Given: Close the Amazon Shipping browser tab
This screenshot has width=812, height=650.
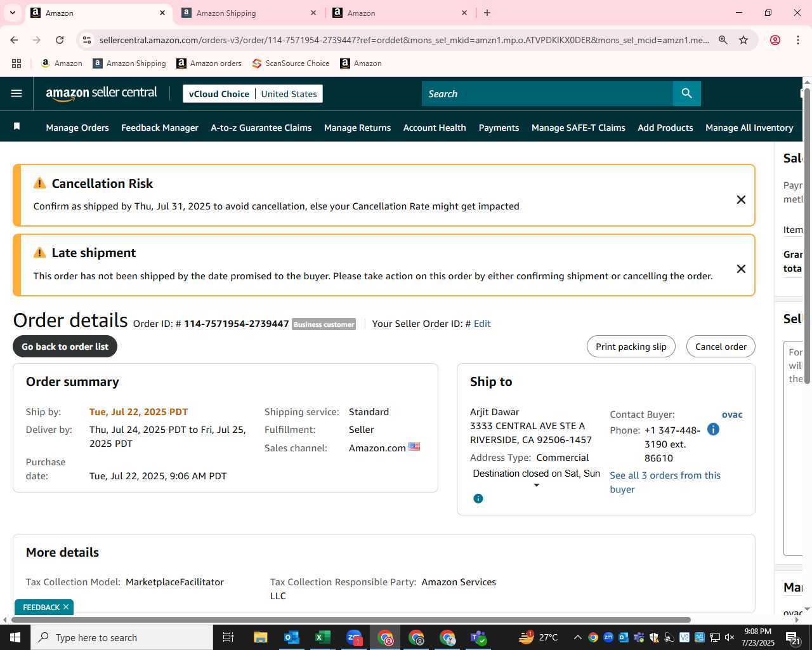Looking at the screenshot, I should pos(313,13).
